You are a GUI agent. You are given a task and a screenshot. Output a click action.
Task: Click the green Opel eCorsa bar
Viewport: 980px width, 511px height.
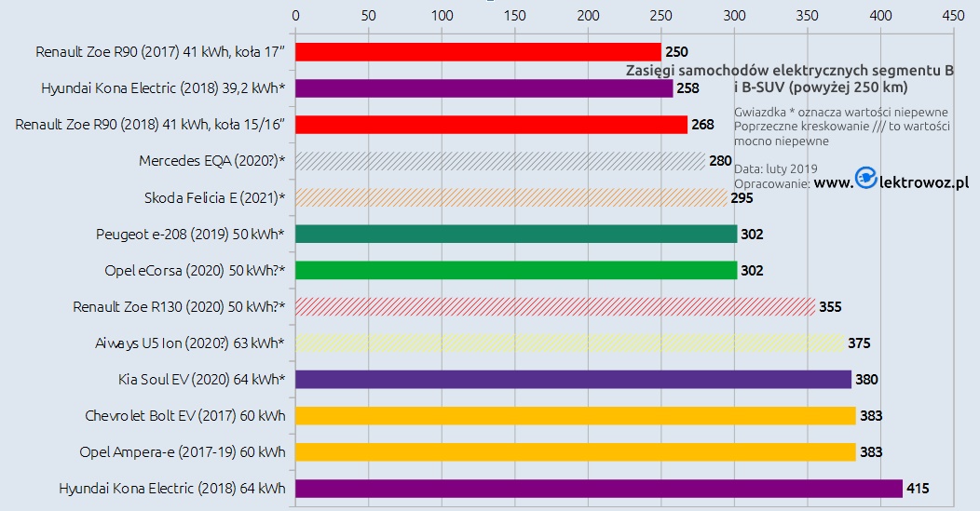click(516, 270)
